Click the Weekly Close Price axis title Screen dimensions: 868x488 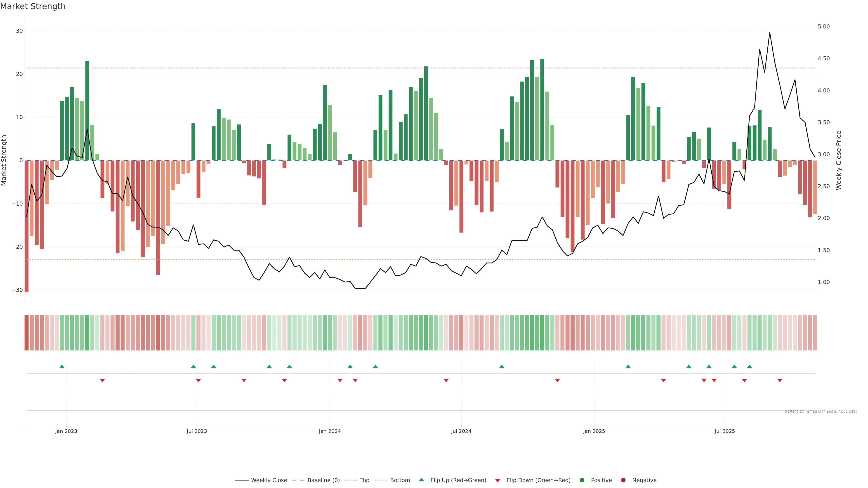[839, 160]
